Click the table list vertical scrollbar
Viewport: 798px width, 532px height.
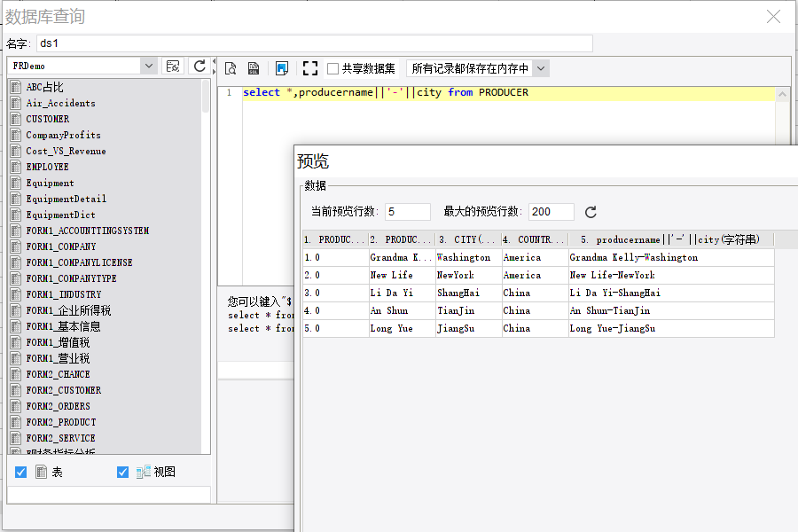206,97
